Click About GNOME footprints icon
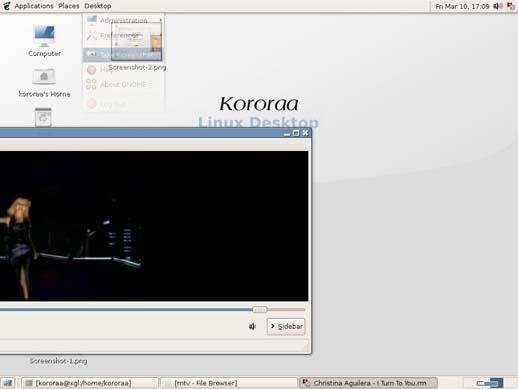The image size is (518, 389). tap(91, 84)
